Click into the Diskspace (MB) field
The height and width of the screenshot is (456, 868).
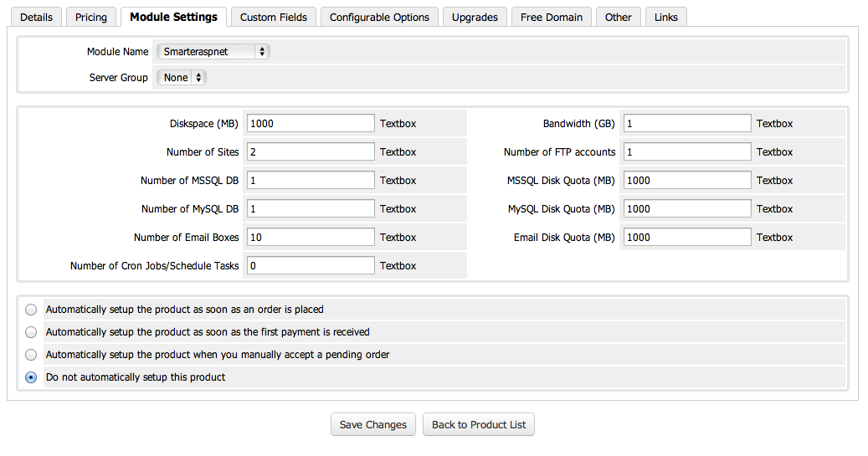tap(311, 124)
